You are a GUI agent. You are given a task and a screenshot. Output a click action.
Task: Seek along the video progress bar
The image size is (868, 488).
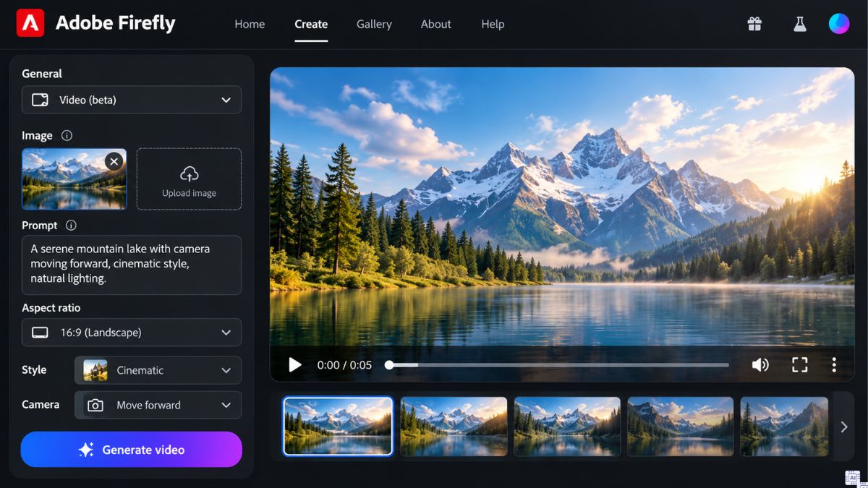tap(558, 365)
